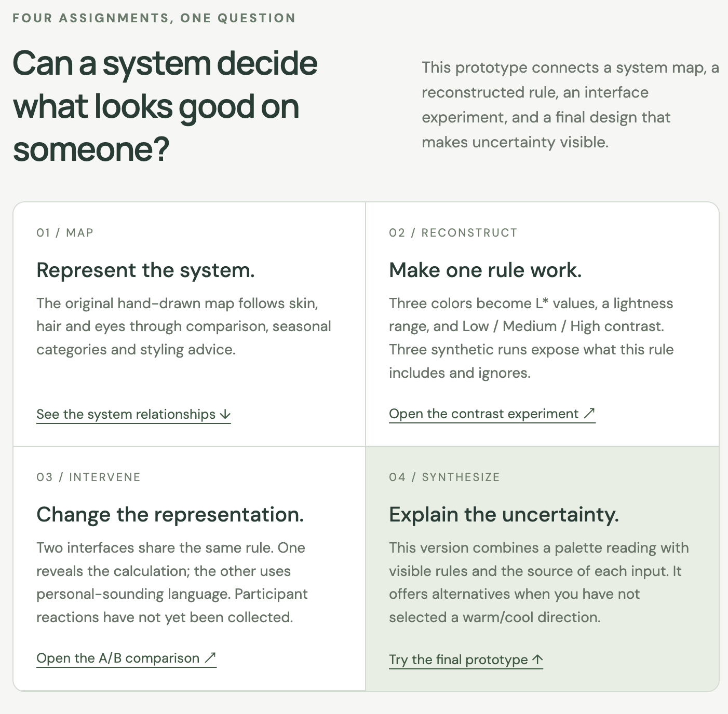Select the 'Represent the system.' card heading
This screenshot has width=728, height=714.
point(145,270)
